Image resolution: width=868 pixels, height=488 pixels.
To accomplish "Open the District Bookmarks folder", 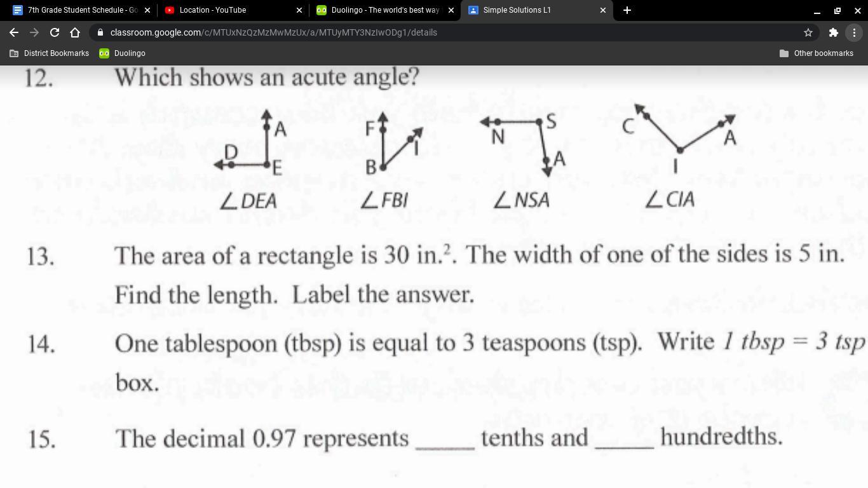I will tap(49, 53).
